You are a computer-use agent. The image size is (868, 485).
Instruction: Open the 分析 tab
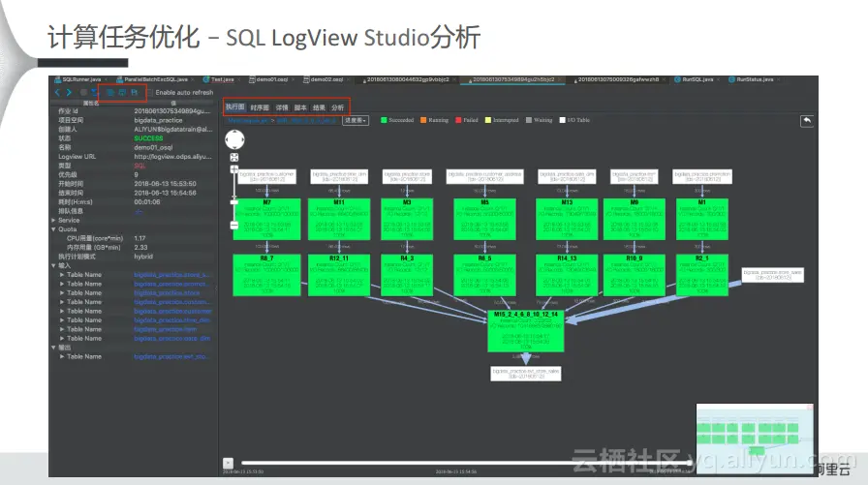click(337, 107)
